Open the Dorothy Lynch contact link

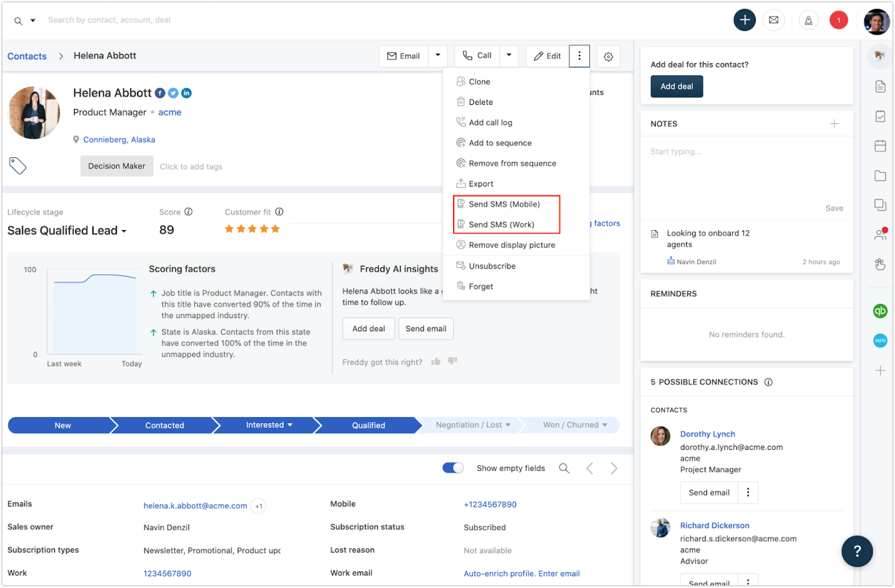(707, 434)
